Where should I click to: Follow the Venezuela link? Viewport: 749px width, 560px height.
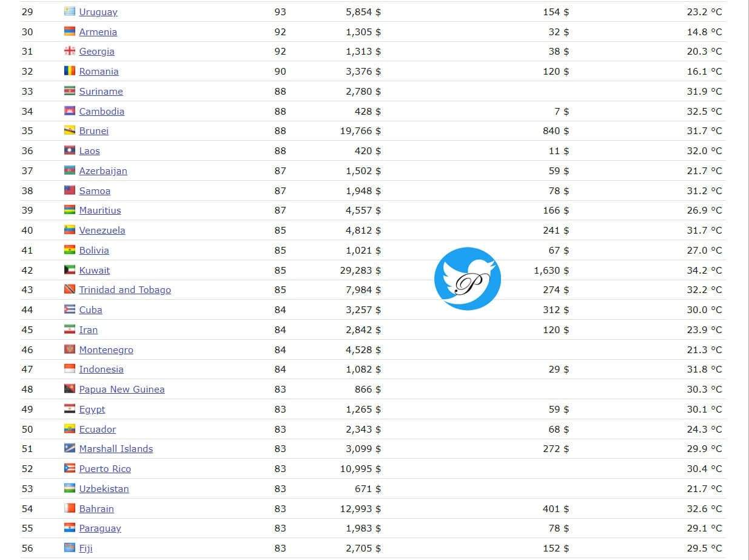pos(102,231)
